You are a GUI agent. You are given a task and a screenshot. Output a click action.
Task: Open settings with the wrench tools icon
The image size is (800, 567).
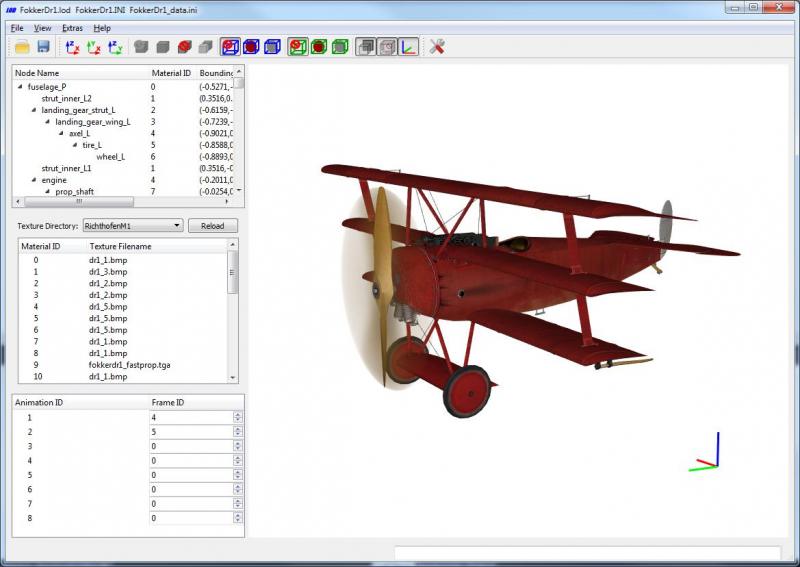tap(437, 46)
